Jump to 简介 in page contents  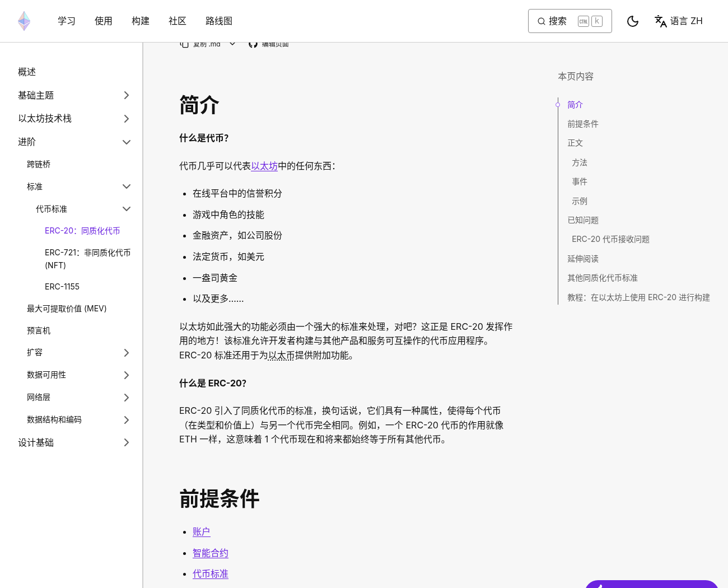pyautogui.click(x=575, y=105)
